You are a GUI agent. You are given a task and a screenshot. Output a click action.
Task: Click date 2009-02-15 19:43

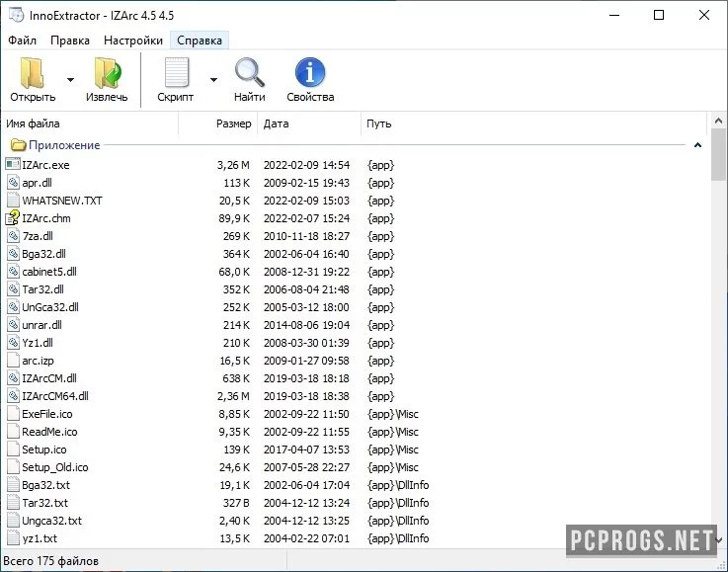click(306, 183)
